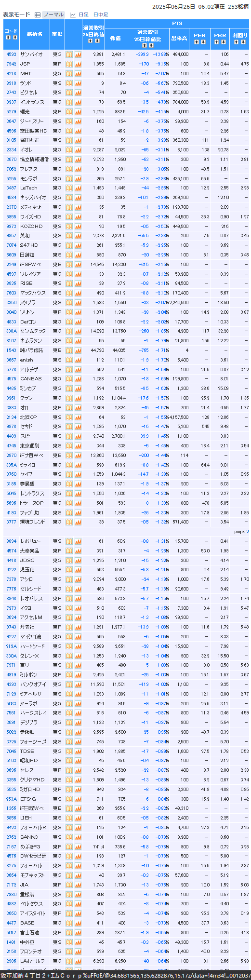Sort コード column ascending with up arrow
Image resolution: width=251 pixels, height=980 pixels.
coord(9,39)
